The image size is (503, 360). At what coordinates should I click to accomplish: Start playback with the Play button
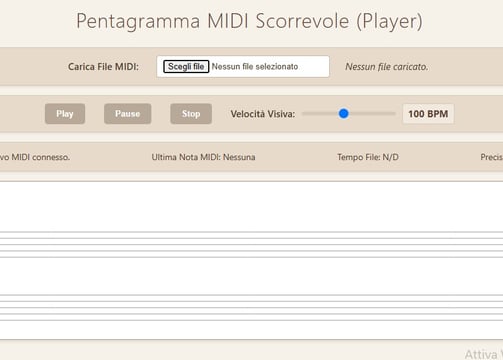(x=65, y=114)
